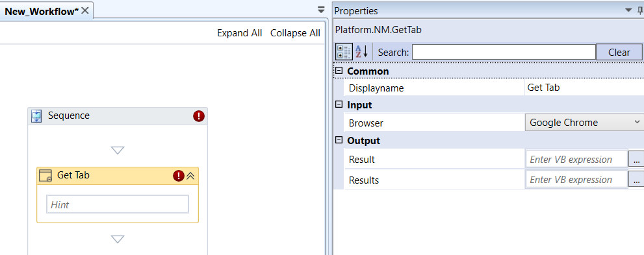Screen dimensions: 644x255
Task: Click Expand All in the designer
Action: point(239,33)
